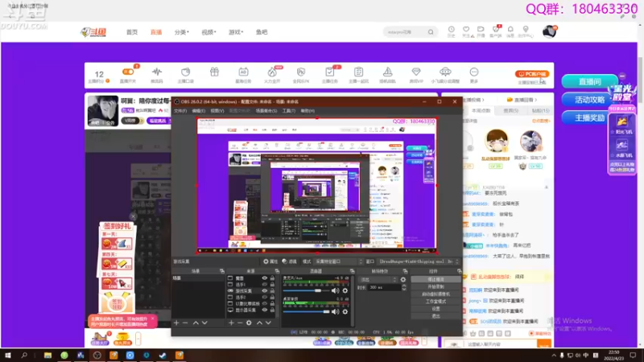The height and width of the screenshot is (362, 644).
Task: Open the OBS 工具(T) menu
Action: [x=289, y=111]
